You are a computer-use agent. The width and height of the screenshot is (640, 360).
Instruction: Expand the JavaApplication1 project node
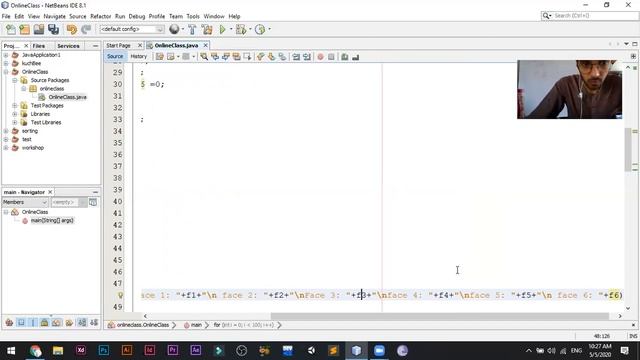point(6,55)
